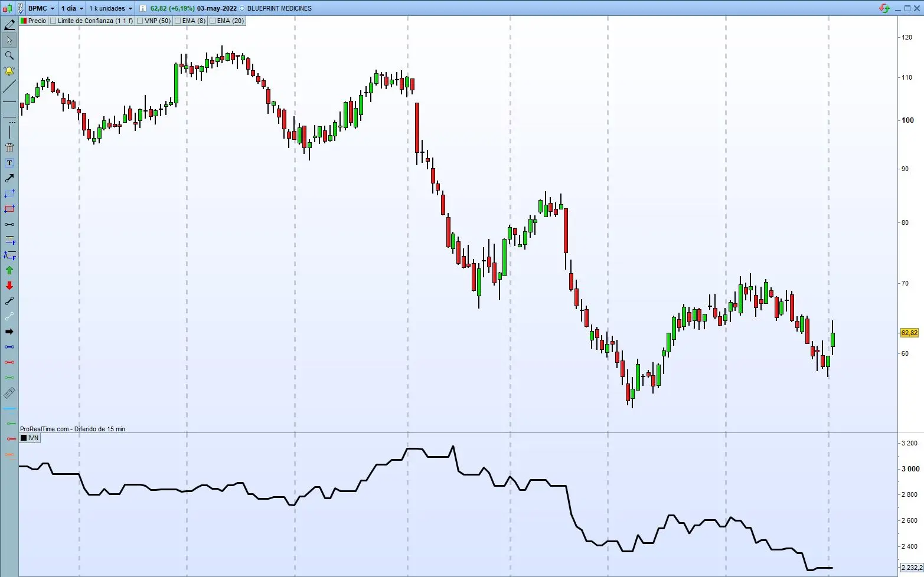
Task: Click the info button beside the price
Action: pos(142,8)
